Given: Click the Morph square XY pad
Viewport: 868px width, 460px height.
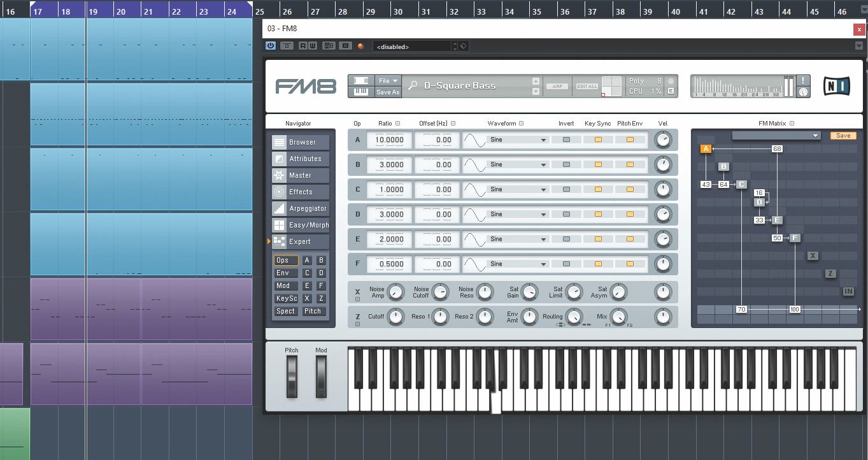Looking at the screenshot, I should (612, 86).
